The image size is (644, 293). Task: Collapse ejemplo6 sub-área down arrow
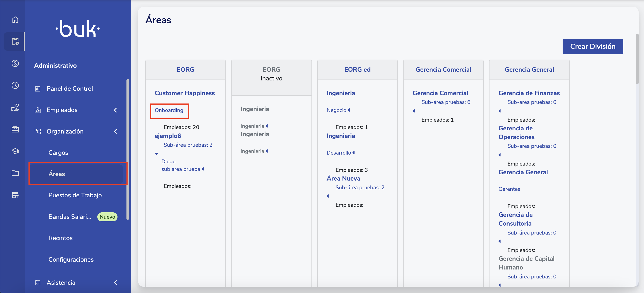[157, 154]
